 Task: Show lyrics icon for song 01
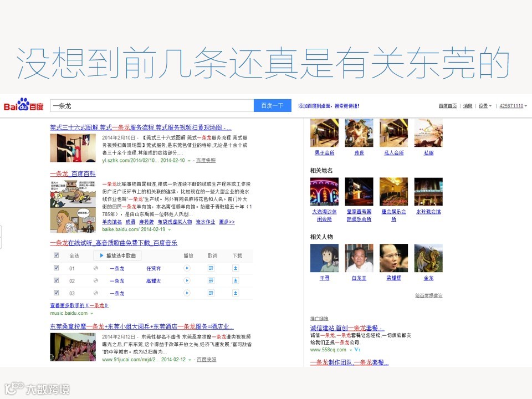point(211,268)
